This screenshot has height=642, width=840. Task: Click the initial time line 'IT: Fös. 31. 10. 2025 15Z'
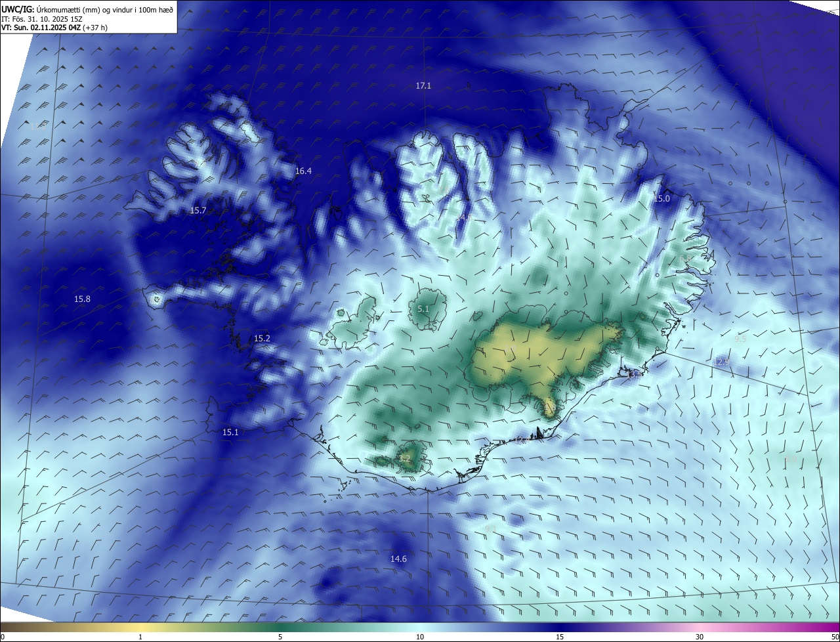click(42, 20)
